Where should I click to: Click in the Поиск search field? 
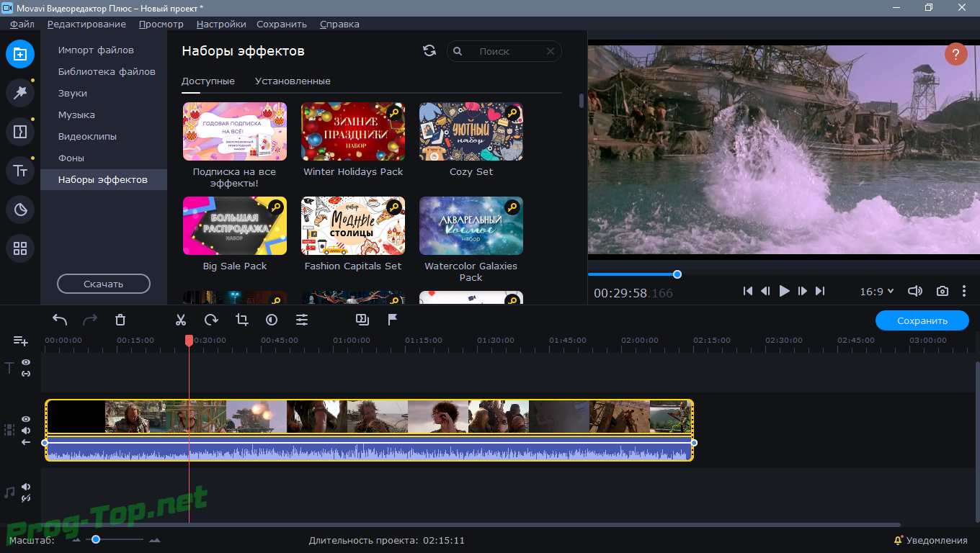504,51
